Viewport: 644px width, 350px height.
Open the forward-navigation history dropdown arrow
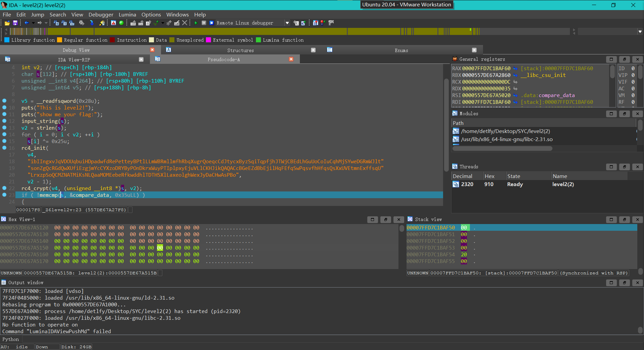pyautogui.click(x=46, y=23)
